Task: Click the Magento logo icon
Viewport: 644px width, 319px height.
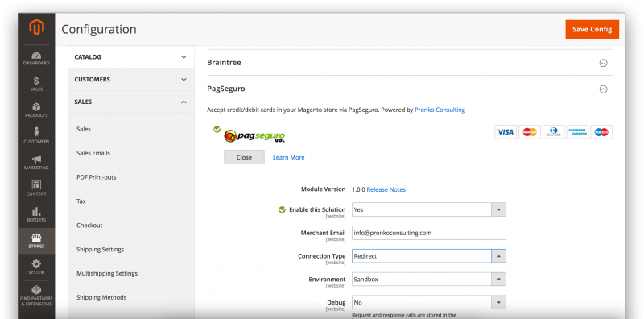Action: [36, 27]
